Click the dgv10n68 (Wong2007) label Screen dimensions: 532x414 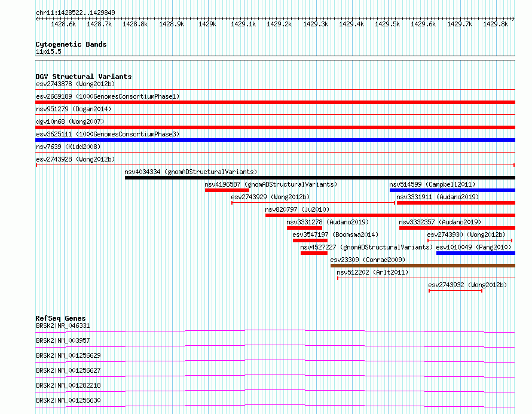[x=70, y=121]
